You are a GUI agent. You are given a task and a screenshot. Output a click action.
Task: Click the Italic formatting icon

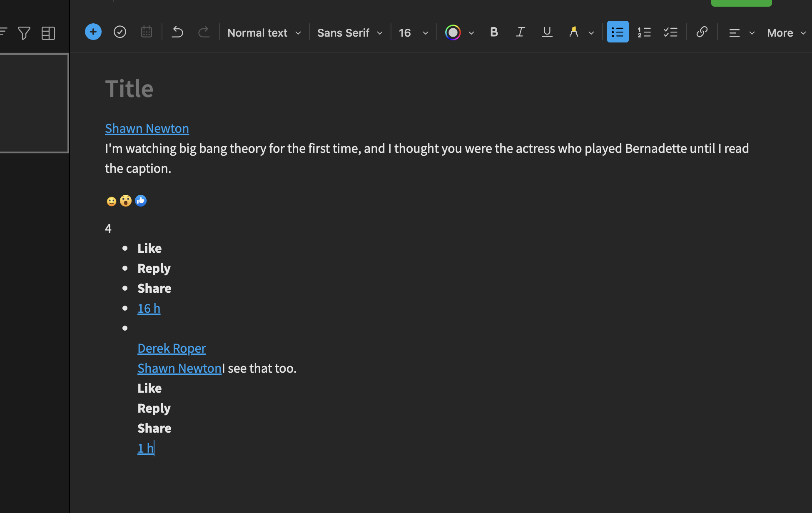point(519,32)
